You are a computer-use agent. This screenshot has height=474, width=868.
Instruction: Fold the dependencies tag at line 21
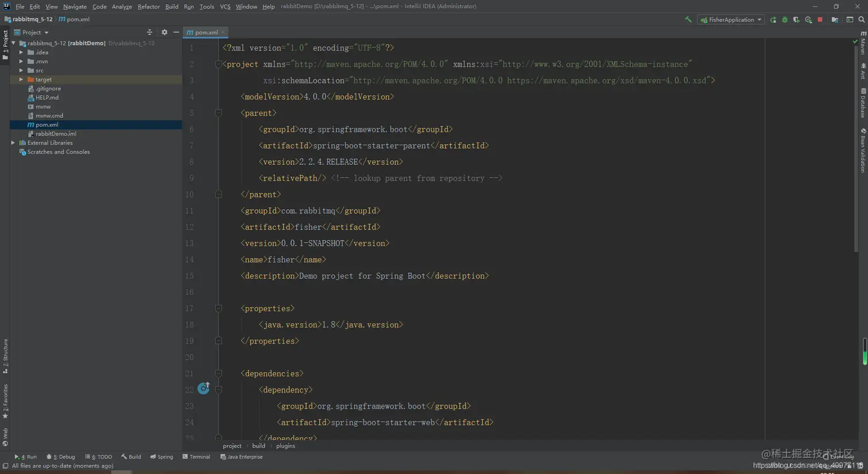219,373
